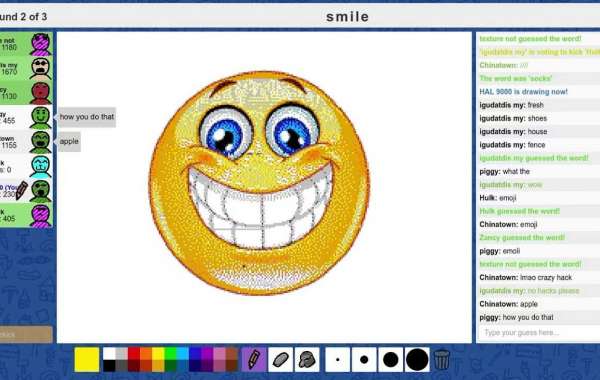Choose the second largest brush size
The height and width of the screenshot is (380, 600).
coord(390,359)
